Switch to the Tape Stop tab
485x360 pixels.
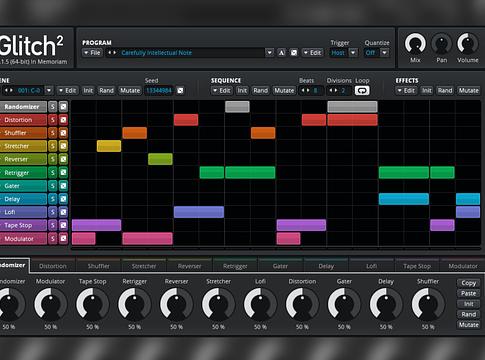pos(417,266)
